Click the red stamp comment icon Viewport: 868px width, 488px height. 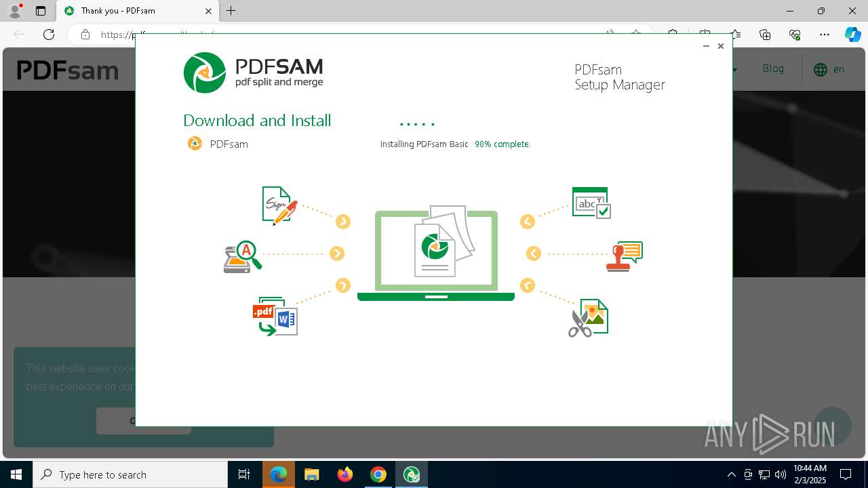click(624, 256)
